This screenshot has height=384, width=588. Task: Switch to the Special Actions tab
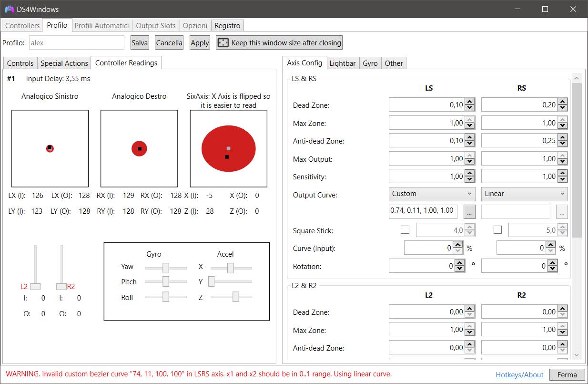point(64,62)
